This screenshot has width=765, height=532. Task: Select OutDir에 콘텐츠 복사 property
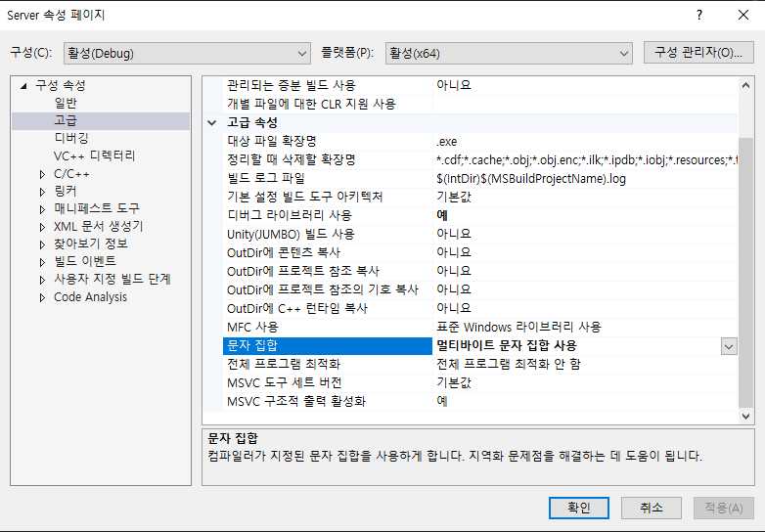328,252
